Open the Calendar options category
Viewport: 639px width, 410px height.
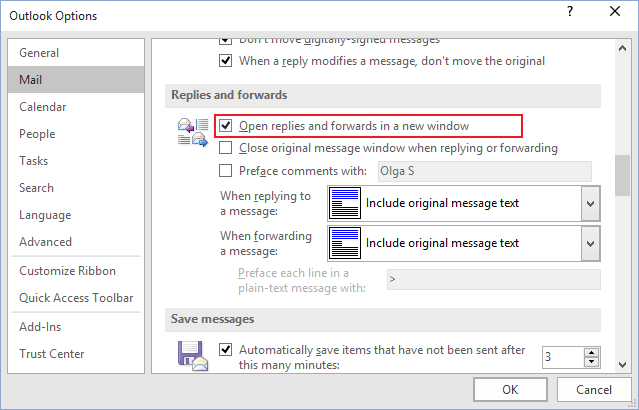click(76, 107)
